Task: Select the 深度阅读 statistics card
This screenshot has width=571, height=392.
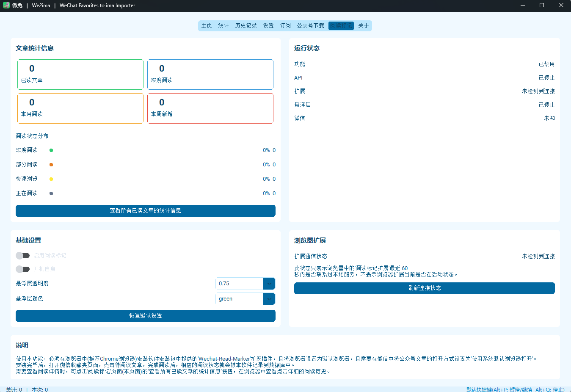Action: tap(210, 75)
